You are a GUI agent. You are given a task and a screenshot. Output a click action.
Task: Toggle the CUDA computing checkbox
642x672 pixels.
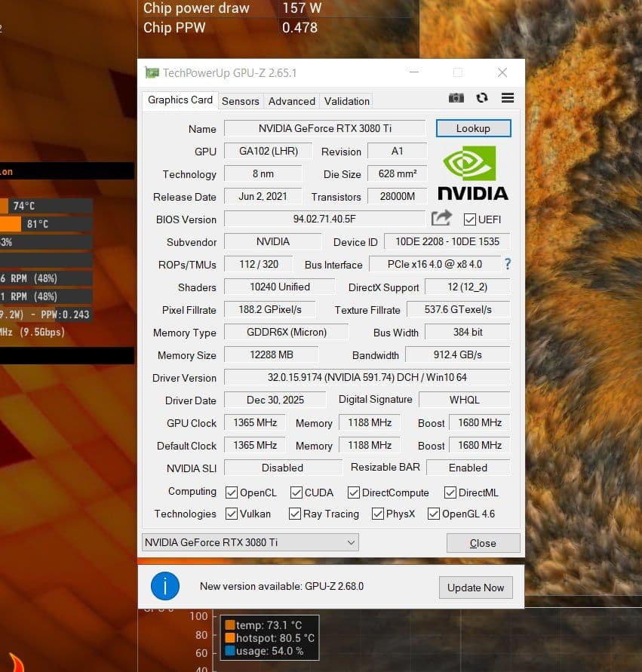(295, 492)
